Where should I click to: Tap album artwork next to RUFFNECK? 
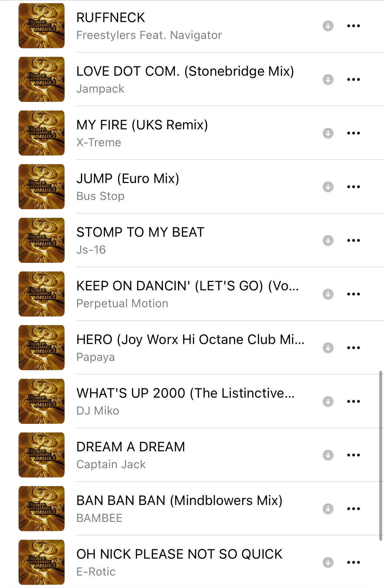click(42, 26)
